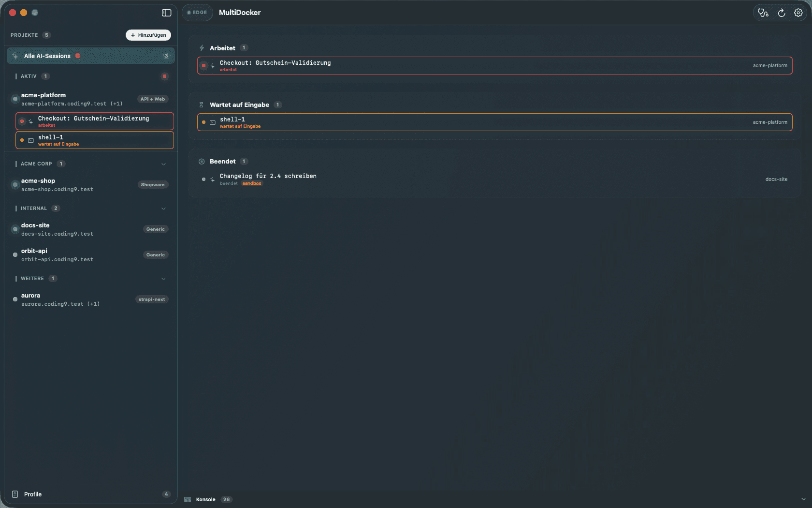Select sidebar shell-1 session
The image size is (812, 508).
[x=95, y=140]
